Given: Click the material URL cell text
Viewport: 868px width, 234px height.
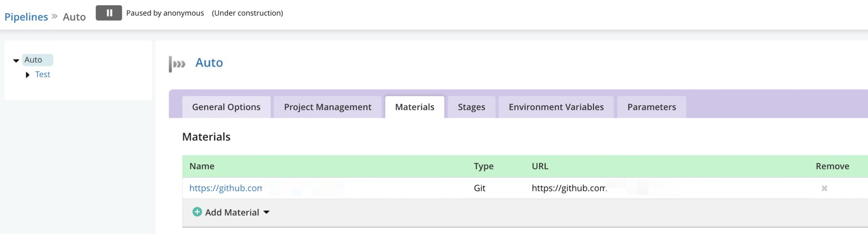Looking at the screenshot, I should coord(568,188).
